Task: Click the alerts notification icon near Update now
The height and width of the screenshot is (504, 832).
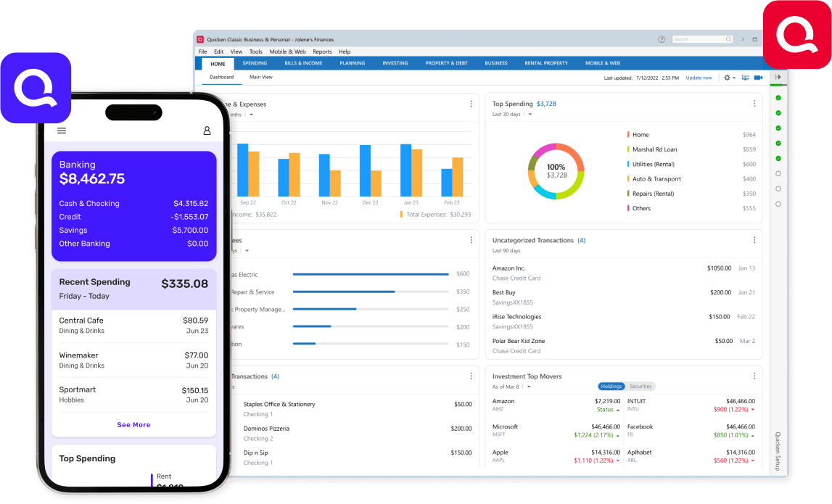Action: (745, 78)
